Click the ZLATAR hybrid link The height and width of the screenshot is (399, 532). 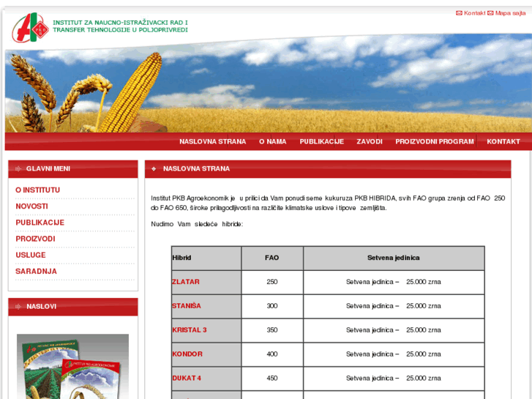click(x=186, y=282)
